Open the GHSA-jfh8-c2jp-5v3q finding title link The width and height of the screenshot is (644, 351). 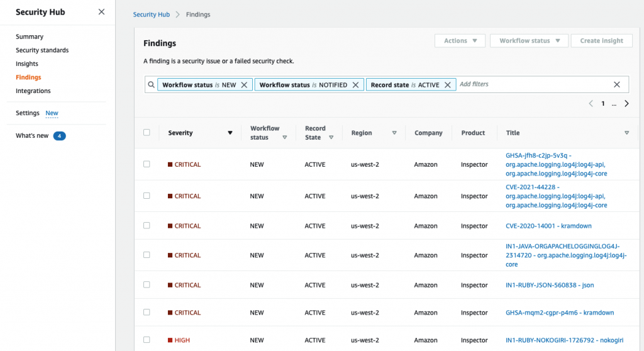556,164
